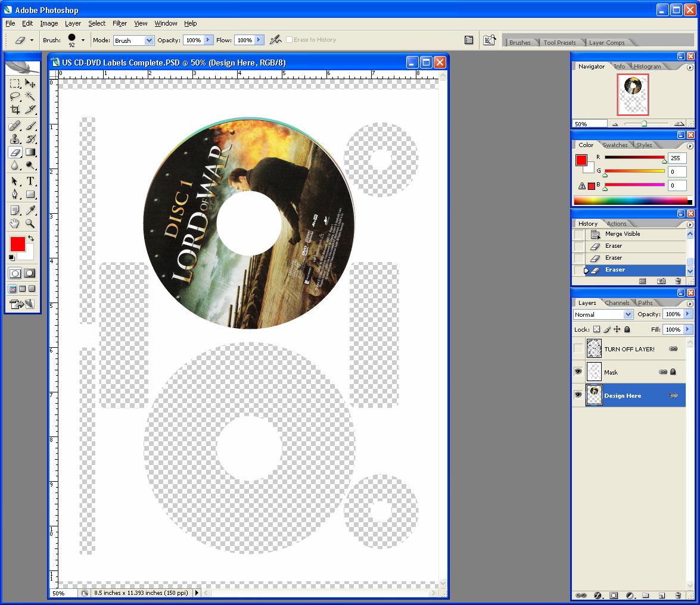The image size is (700, 605).
Task: Open the document status bar arrow menu
Action: pos(197,593)
